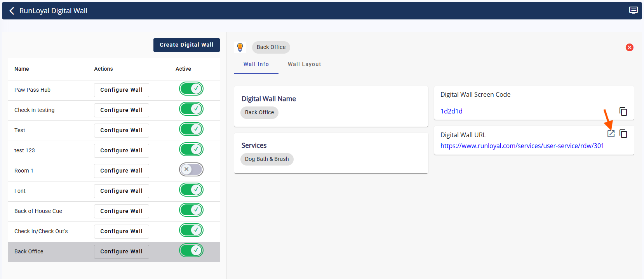Open Digital Wall URL in new window
The width and height of the screenshot is (644, 279).
pos(611,134)
